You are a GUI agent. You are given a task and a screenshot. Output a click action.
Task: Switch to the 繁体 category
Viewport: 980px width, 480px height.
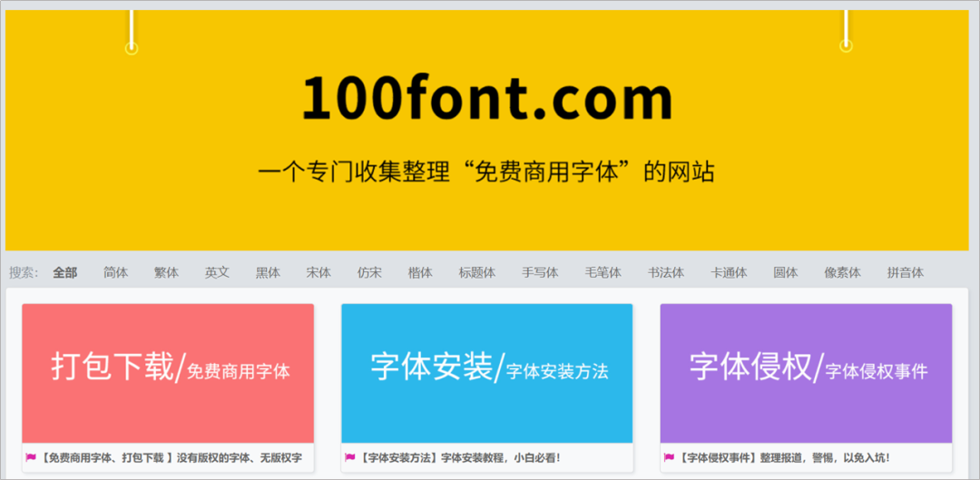coord(167,272)
